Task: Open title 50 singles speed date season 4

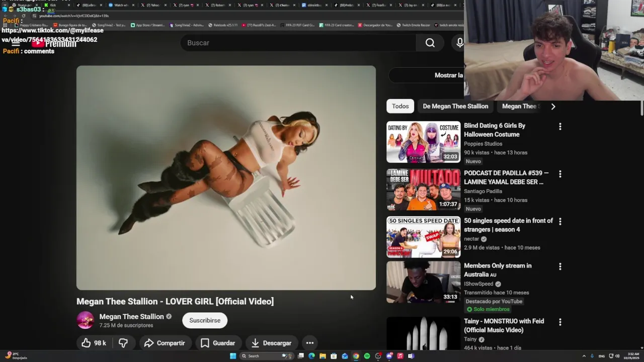Action: 508,225
